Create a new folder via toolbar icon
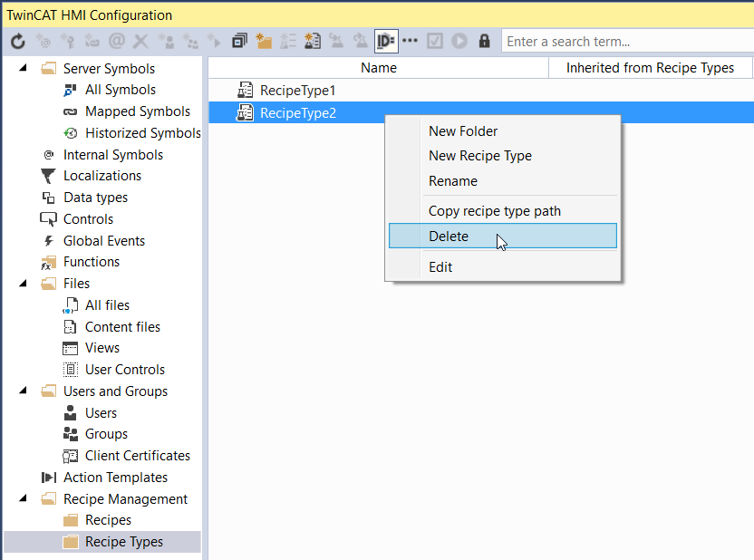Viewport: 754px width, 560px height. (x=264, y=42)
